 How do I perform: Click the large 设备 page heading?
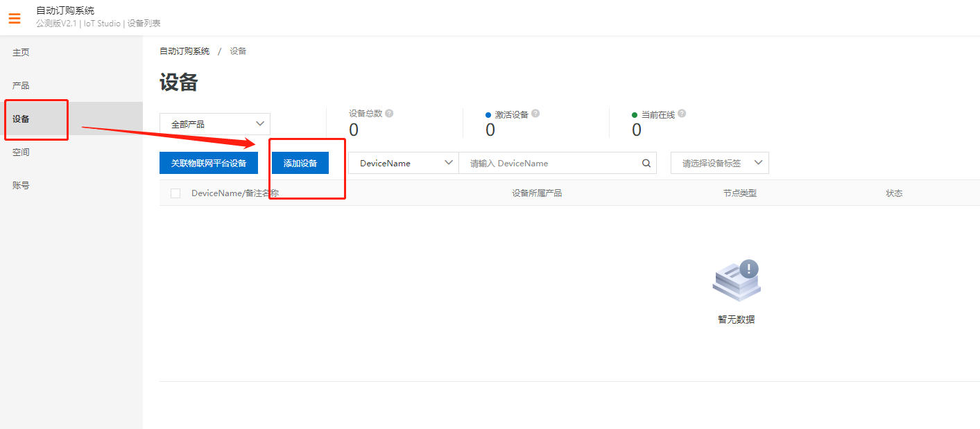[179, 83]
